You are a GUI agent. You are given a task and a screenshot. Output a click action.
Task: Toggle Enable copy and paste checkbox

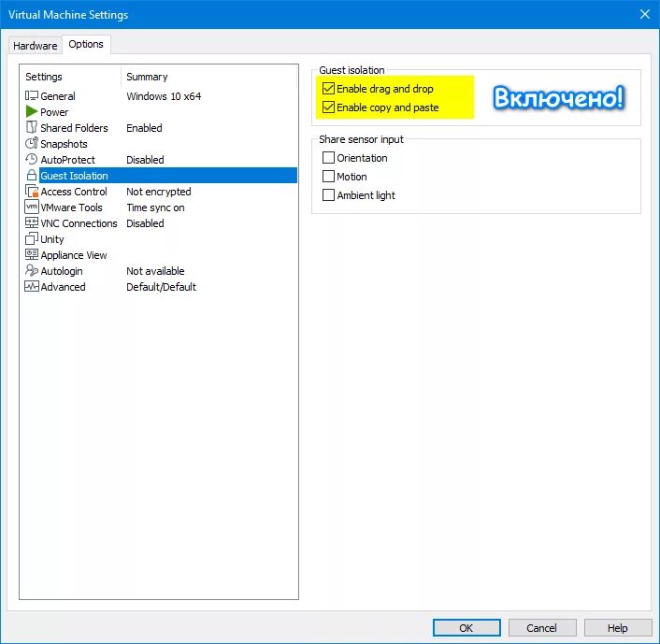point(328,107)
